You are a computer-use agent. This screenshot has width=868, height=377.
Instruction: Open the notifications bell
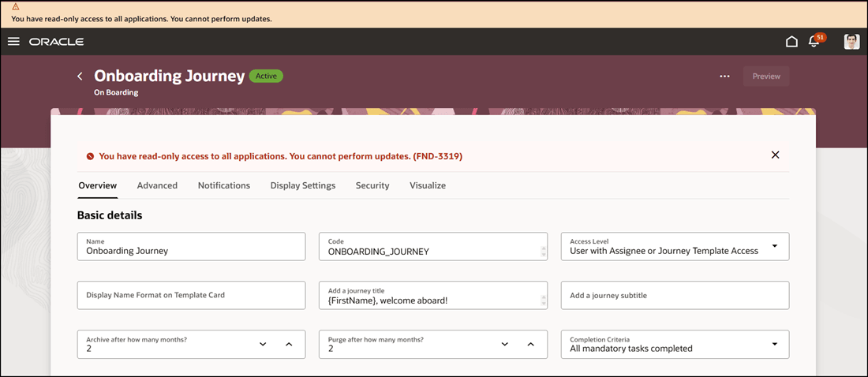click(x=814, y=42)
